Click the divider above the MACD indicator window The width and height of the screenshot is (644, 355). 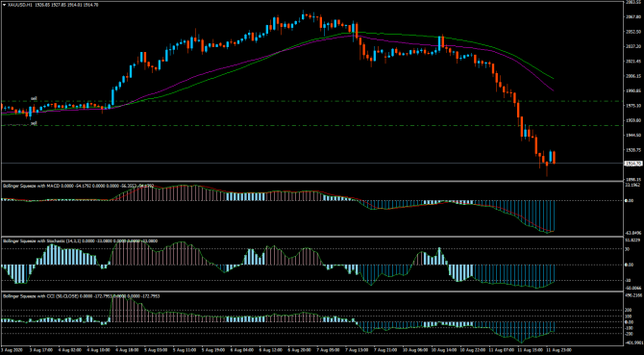coord(311,181)
